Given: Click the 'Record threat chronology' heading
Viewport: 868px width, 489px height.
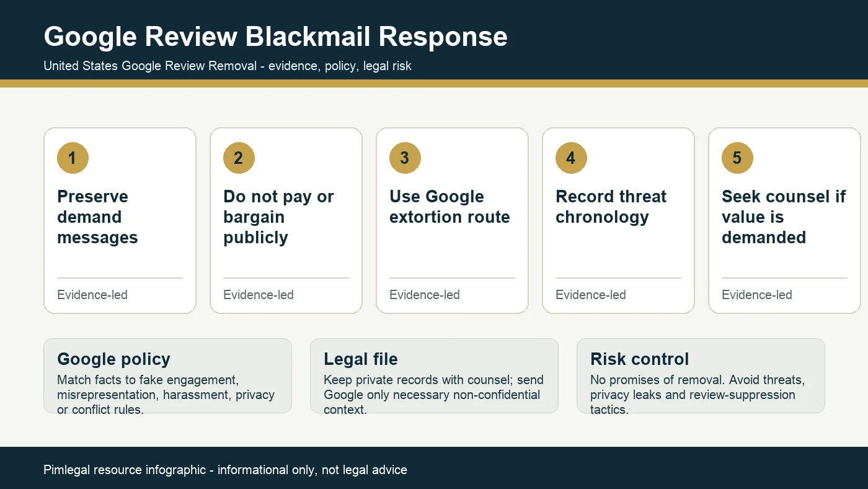Looking at the screenshot, I should coord(611,207).
